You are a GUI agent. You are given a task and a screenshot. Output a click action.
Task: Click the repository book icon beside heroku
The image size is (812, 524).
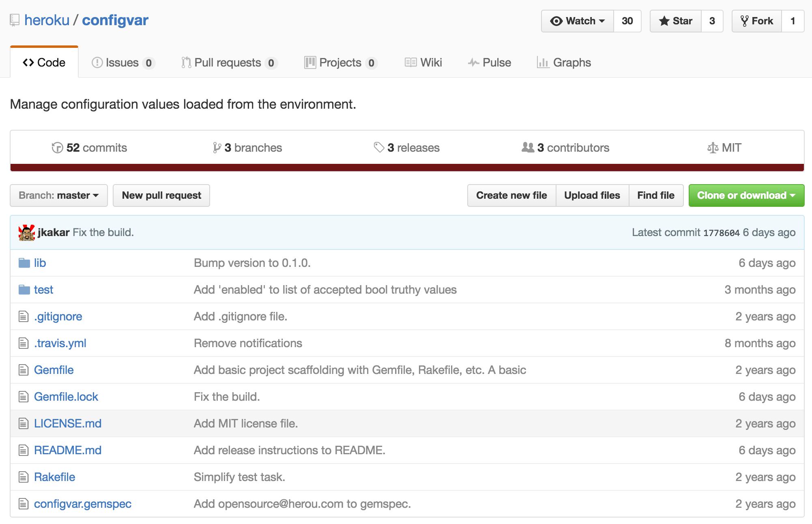[x=15, y=20]
